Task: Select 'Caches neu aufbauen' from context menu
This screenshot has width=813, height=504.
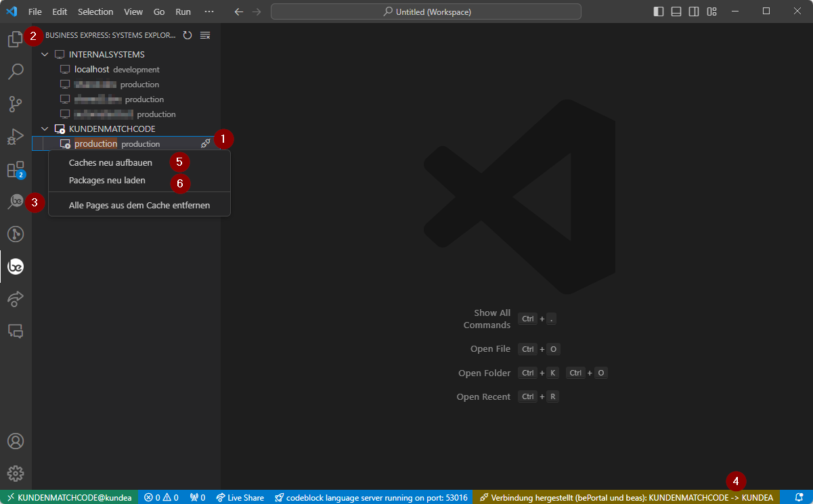Action: coord(110,162)
